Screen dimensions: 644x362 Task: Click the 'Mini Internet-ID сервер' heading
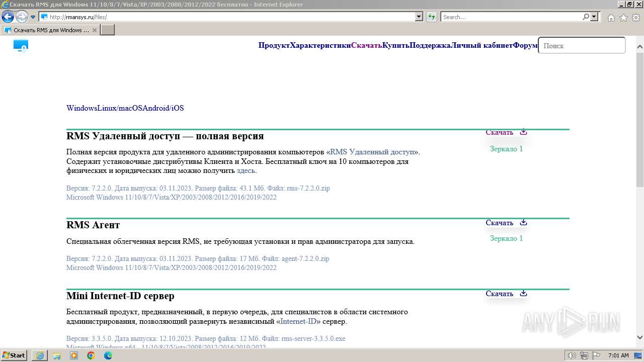coord(120,296)
